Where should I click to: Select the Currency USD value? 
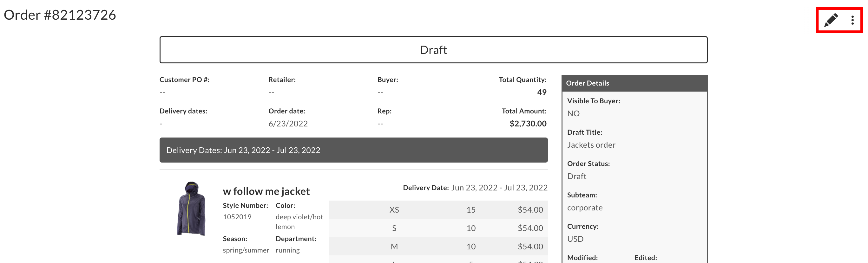(x=575, y=239)
